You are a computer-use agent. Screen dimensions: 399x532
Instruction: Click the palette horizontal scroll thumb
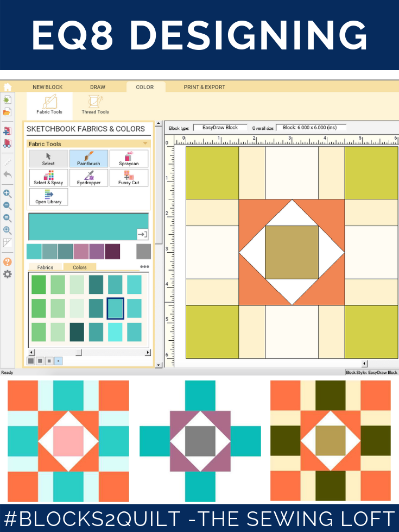pyautogui.click(x=79, y=353)
